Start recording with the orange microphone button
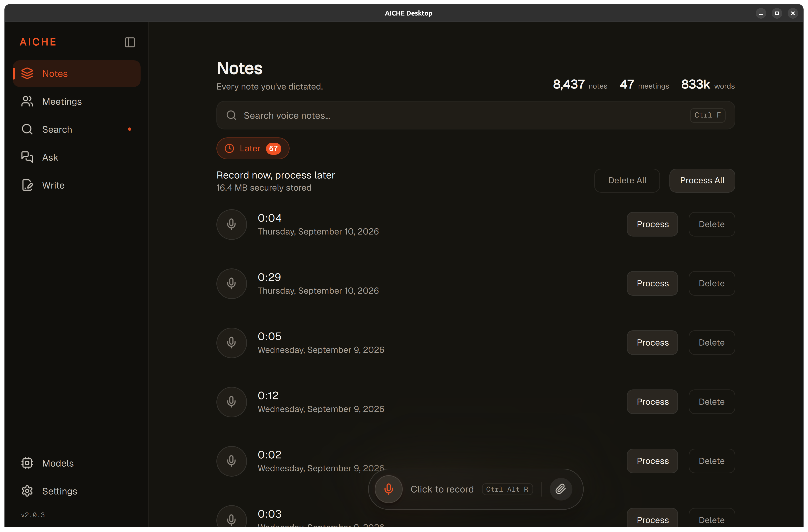Screen dimensions: 808x532 tap(389, 489)
